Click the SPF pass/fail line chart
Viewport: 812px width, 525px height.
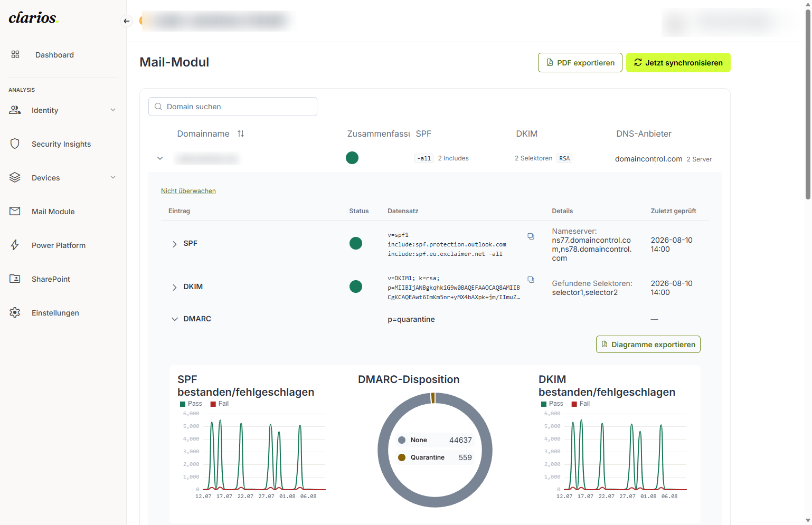[261, 455]
